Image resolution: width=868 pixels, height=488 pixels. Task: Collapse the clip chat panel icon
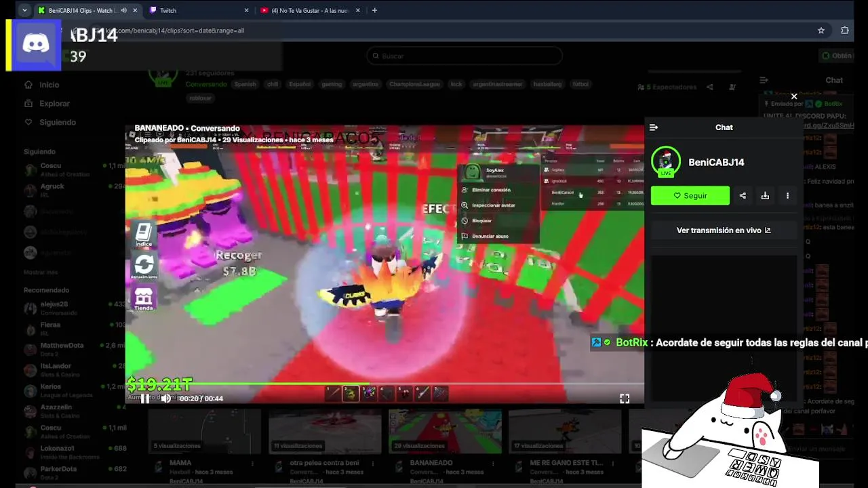(x=654, y=127)
